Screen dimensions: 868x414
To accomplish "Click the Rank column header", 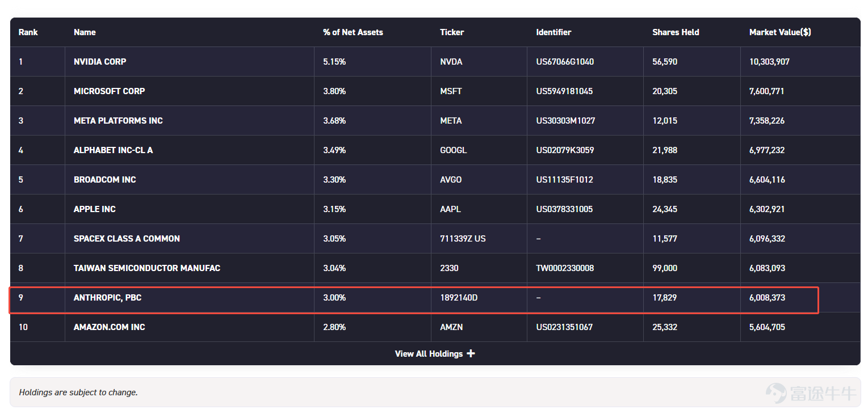I will point(28,32).
